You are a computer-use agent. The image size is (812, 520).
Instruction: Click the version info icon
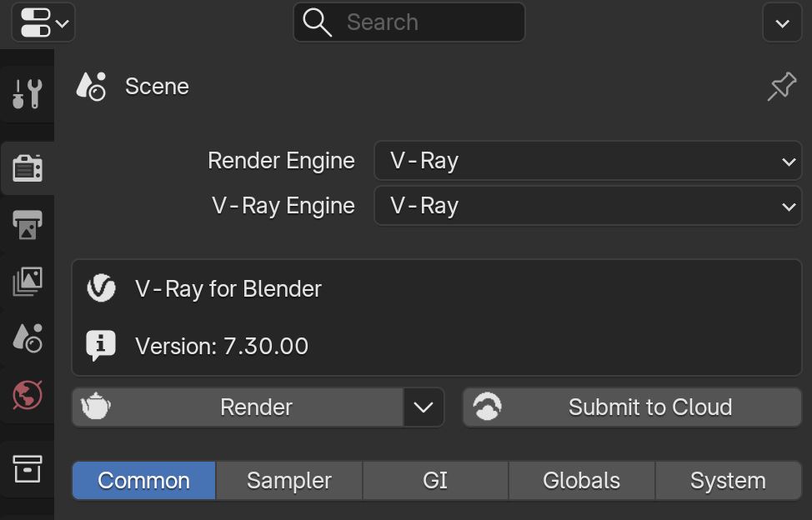click(101, 345)
